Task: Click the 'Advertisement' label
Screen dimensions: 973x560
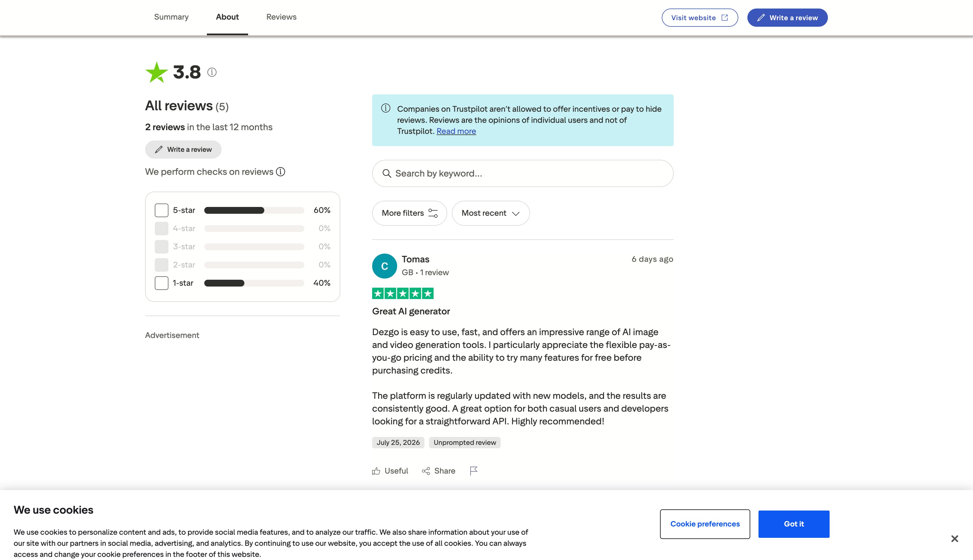Action: (x=172, y=335)
